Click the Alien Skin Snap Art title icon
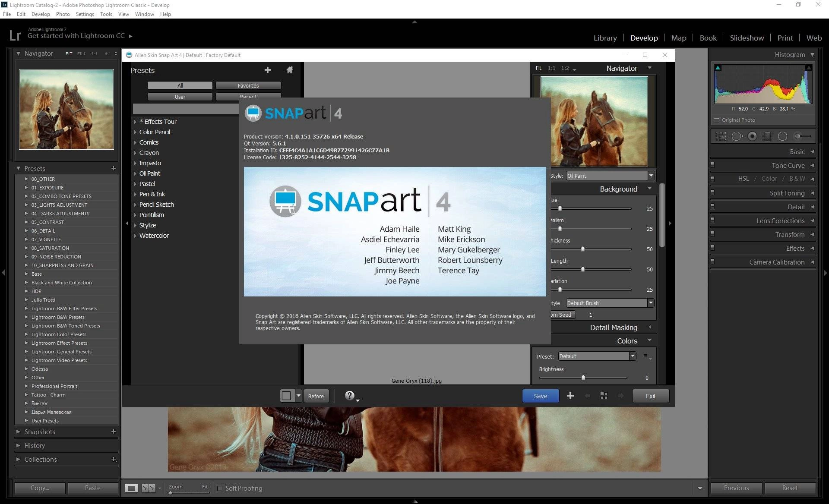Image resolution: width=829 pixels, height=504 pixels. click(129, 55)
